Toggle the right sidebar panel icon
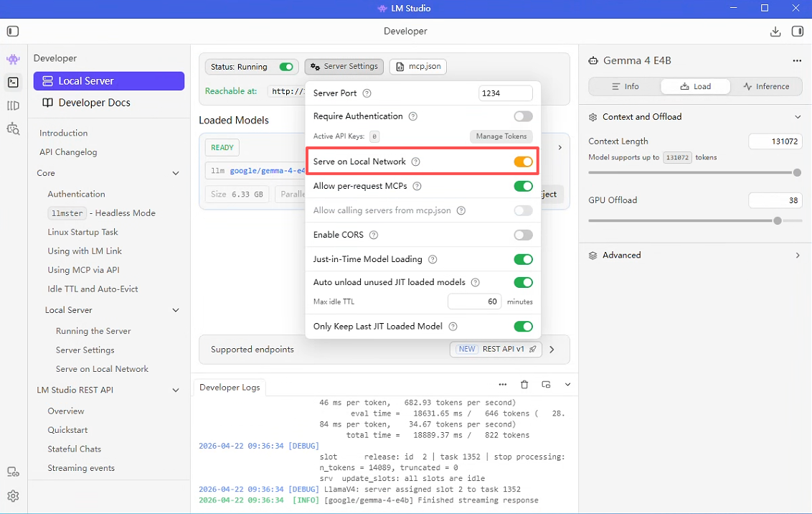The height and width of the screenshot is (514, 812). [x=797, y=32]
